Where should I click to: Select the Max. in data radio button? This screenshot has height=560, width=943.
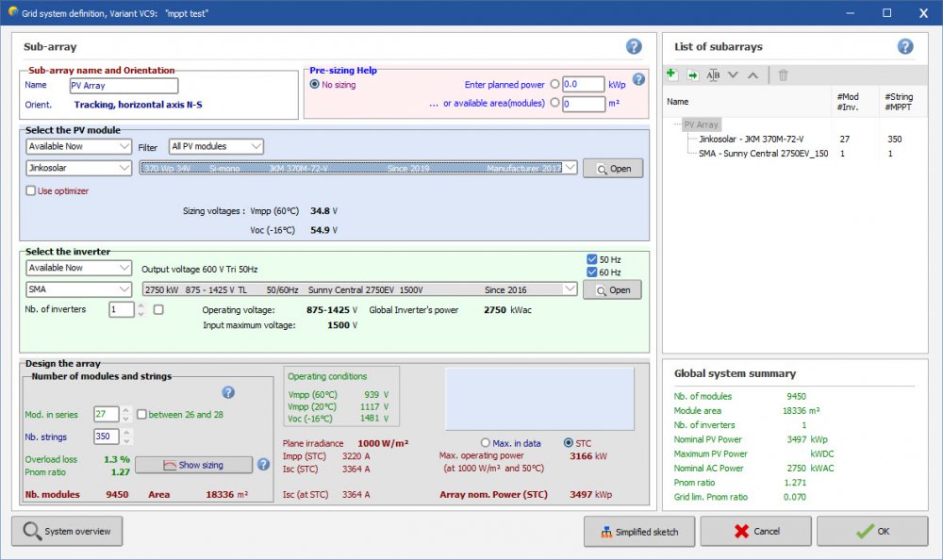pos(486,443)
